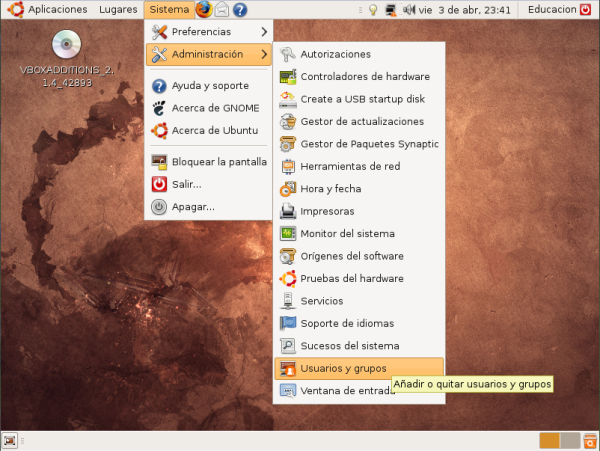Open the Lugares menu
The height and width of the screenshot is (451, 600).
click(118, 10)
